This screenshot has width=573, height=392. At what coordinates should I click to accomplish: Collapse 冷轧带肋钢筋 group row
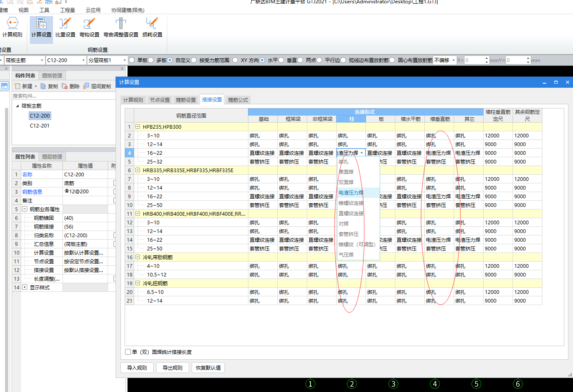tap(137, 257)
